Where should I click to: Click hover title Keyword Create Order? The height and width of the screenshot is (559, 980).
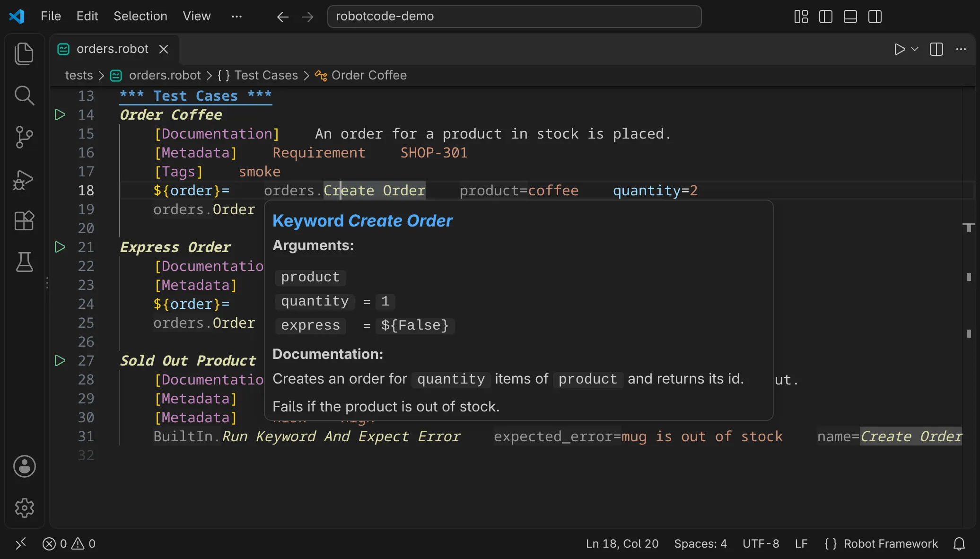tap(362, 221)
